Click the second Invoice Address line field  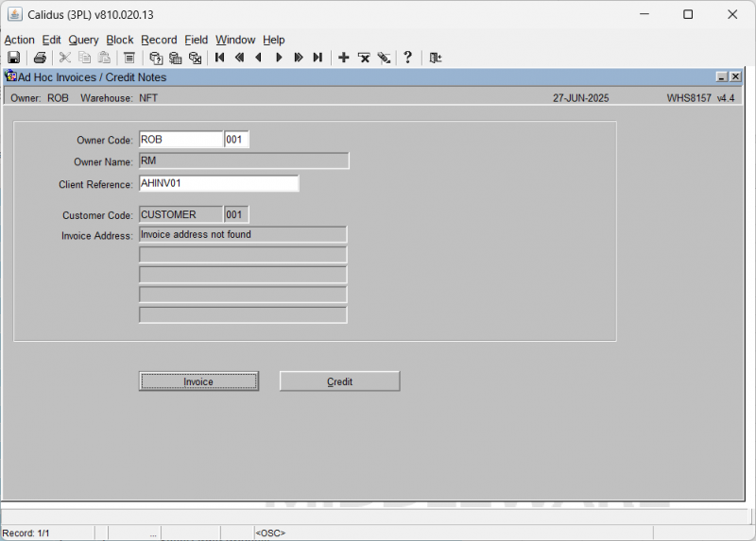pyautogui.click(x=243, y=255)
